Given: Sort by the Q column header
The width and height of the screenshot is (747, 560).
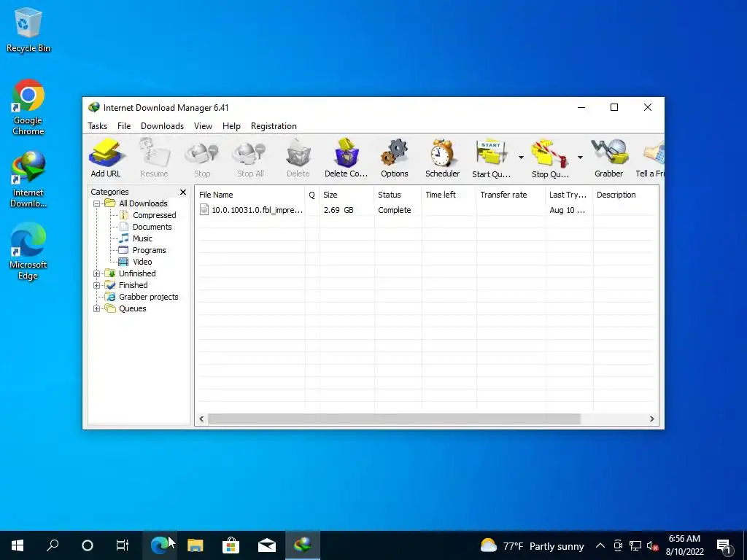Looking at the screenshot, I should point(312,195).
